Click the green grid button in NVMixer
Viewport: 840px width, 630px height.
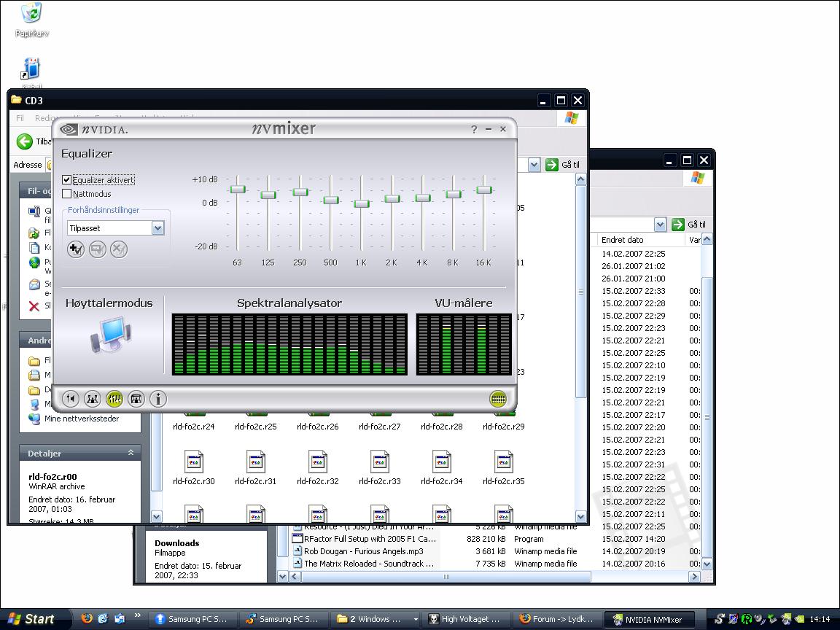coord(498,399)
